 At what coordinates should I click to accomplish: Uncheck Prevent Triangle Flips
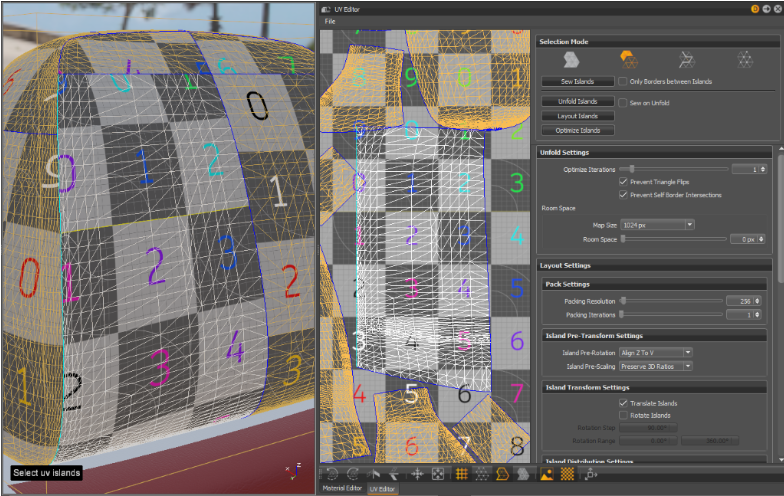[624, 182]
